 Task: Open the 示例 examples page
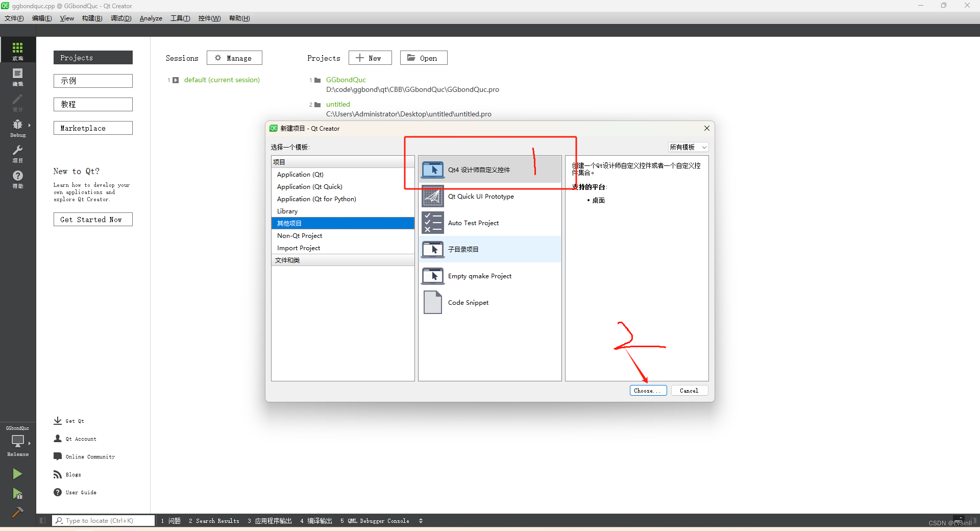pos(93,81)
